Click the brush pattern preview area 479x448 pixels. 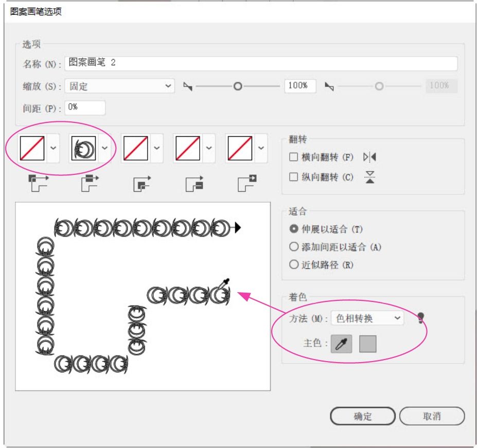click(143, 296)
